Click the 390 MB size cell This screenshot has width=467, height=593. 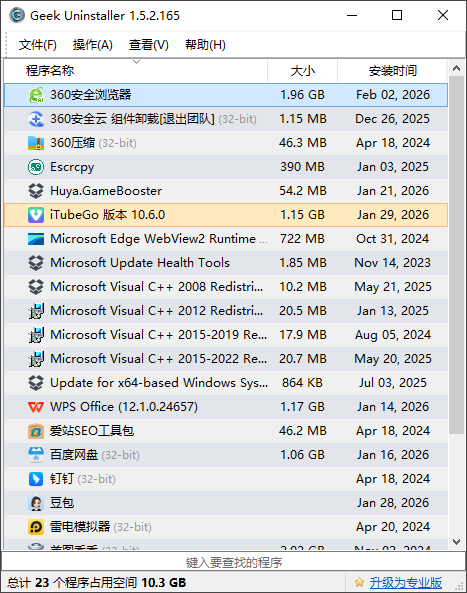click(x=303, y=167)
